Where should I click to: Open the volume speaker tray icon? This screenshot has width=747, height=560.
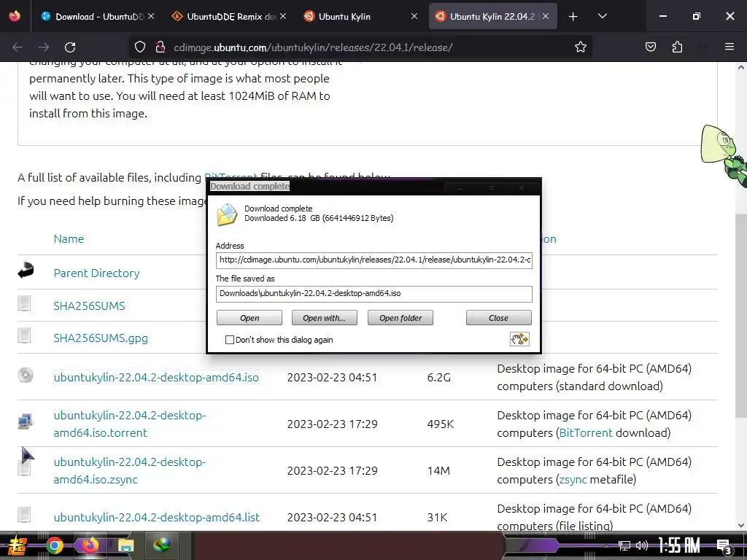click(642, 545)
